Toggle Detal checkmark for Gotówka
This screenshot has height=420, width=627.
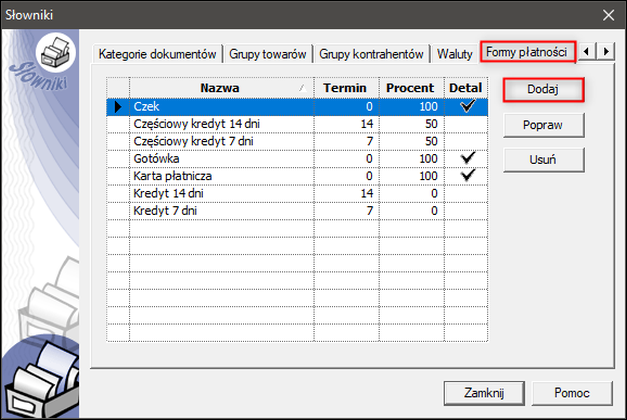click(466, 159)
